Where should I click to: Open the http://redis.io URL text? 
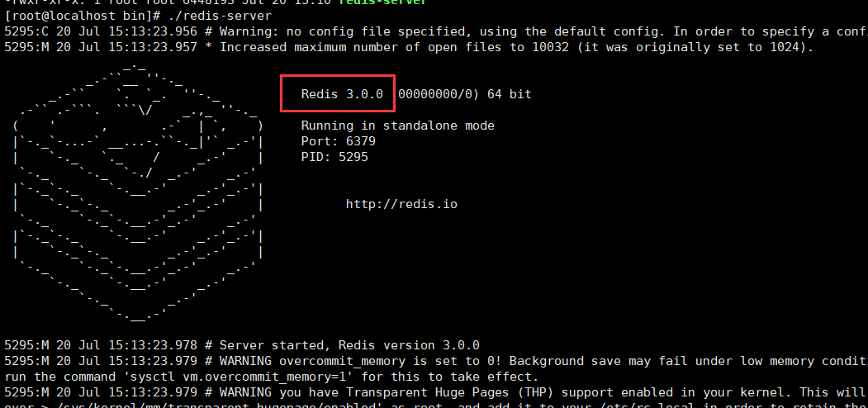(401, 204)
